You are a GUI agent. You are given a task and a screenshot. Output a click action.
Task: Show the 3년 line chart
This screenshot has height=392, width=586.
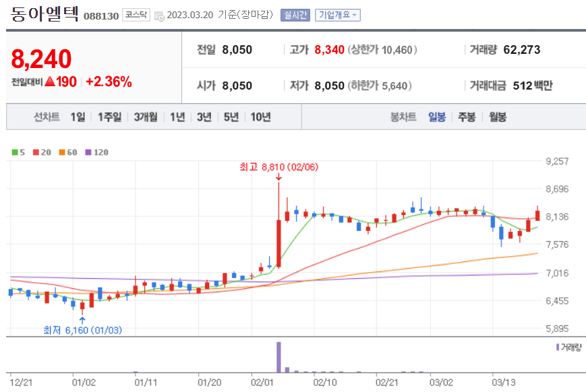204,117
